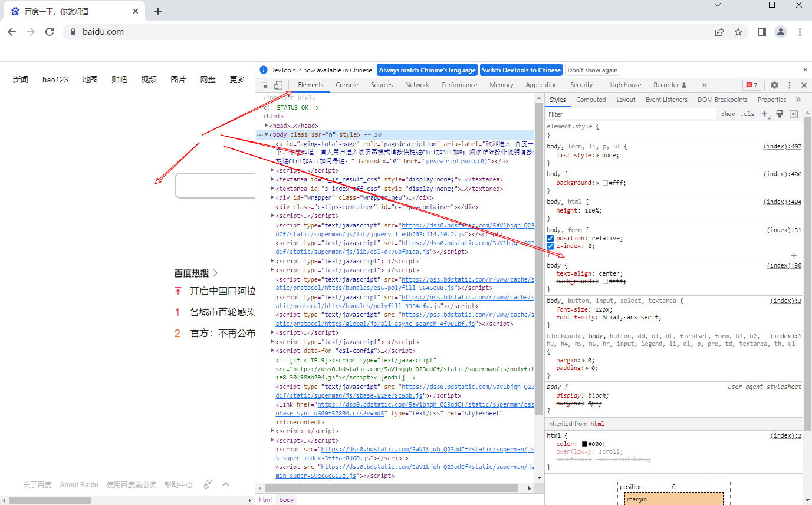
Task: Show more DevTools main tabs chevron
Action: click(704, 85)
